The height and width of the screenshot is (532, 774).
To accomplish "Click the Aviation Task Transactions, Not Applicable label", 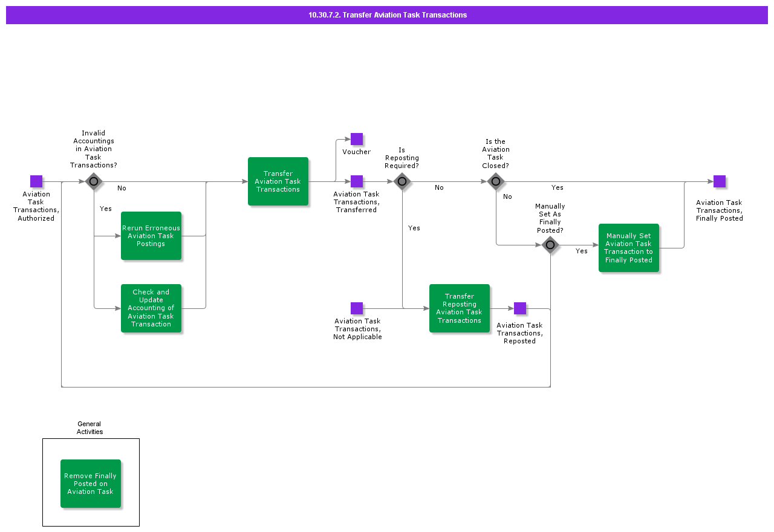I will pos(357,329).
